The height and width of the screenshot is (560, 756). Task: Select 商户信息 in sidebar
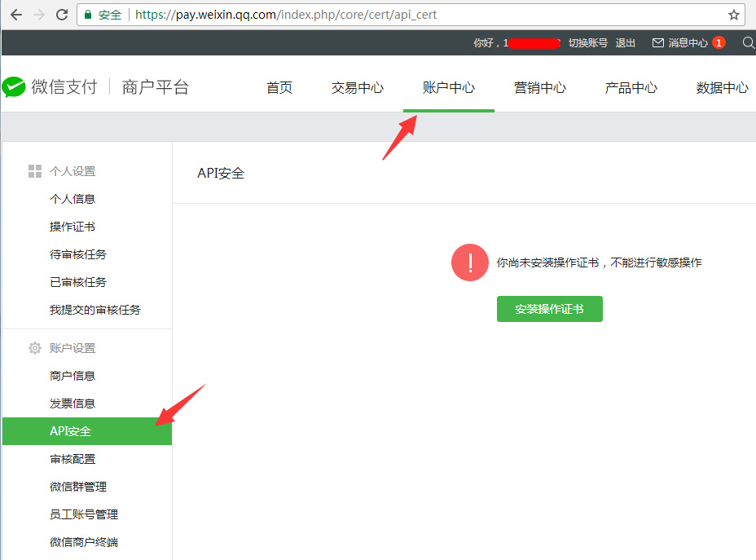tap(73, 376)
